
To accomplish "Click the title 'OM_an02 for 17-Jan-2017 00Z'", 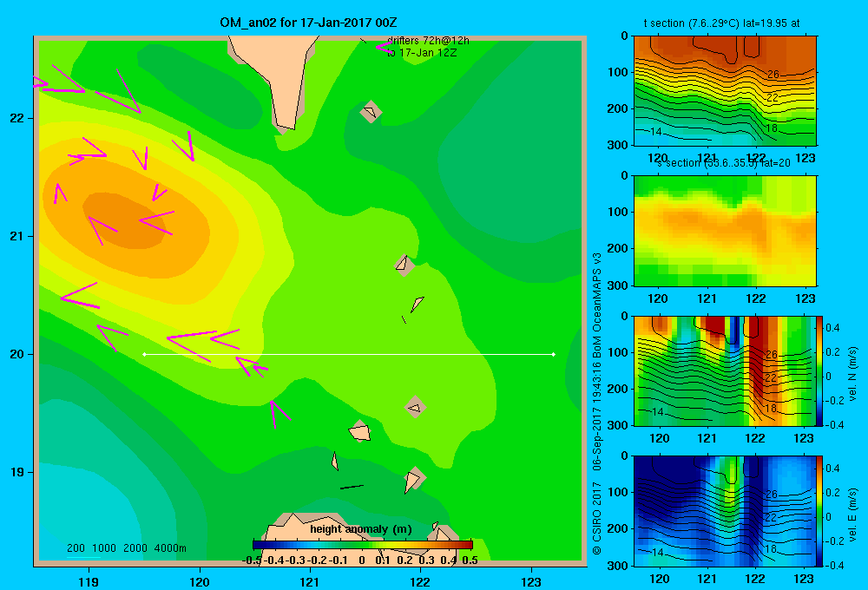I will 308,23.
